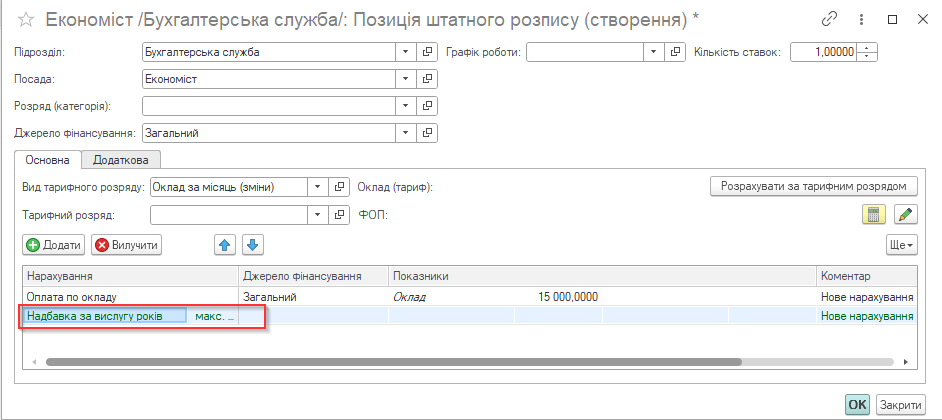Click the empty Графік роботи field

pyautogui.click(x=585, y=52)
